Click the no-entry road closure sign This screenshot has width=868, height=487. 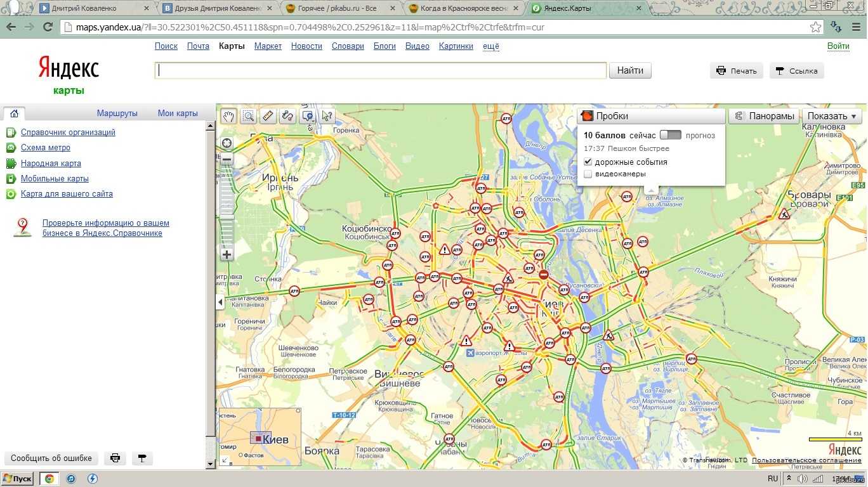coord(544,275)
